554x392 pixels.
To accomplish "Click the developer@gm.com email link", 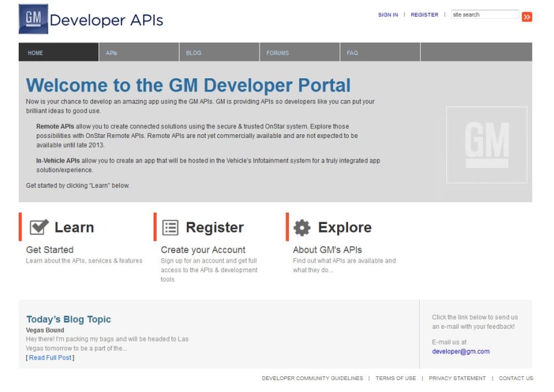I will coord(461,352).
